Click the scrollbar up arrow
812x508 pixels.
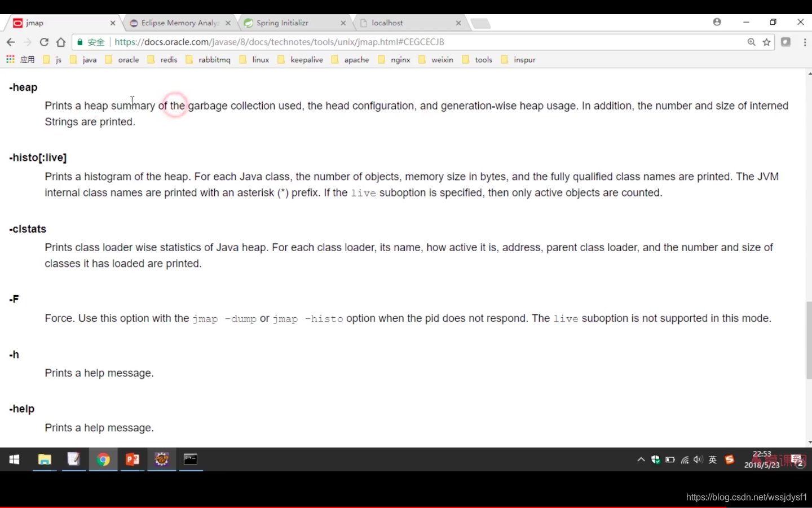pos(809,73)
